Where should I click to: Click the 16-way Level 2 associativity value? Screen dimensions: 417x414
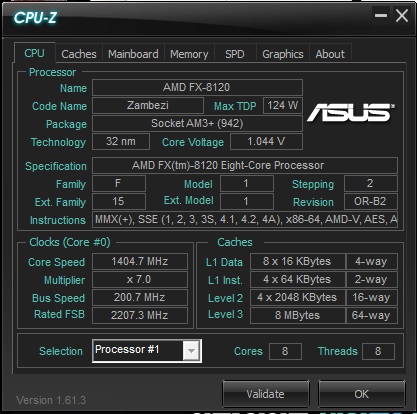pyautogui.click(x=371, y=297)
